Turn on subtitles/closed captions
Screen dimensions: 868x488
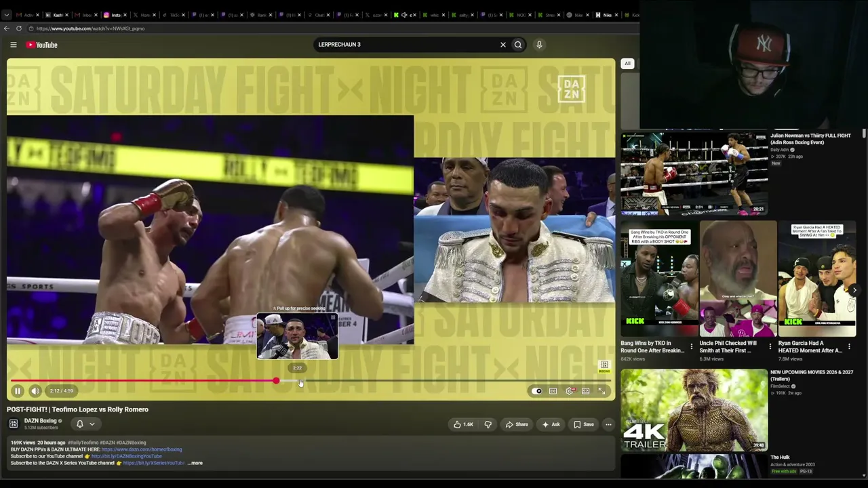point(553,391)
